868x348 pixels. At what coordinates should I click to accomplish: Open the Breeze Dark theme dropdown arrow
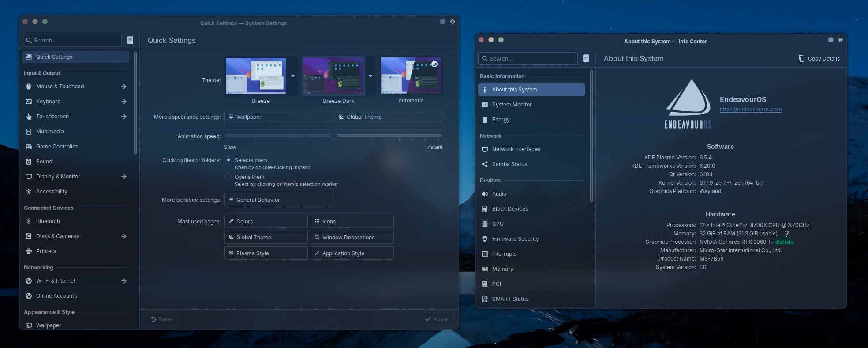coord(370,76)
